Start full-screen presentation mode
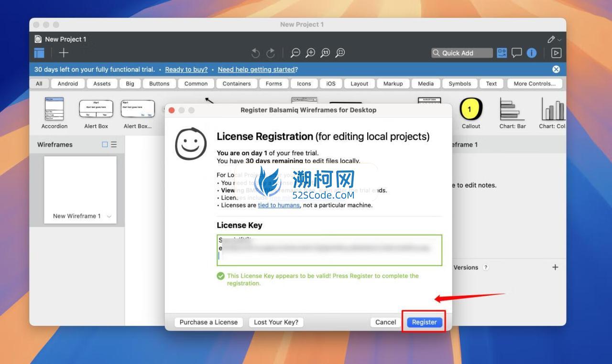Image resolution: width=612 pixels, height=364 pixels. [556, 53]
